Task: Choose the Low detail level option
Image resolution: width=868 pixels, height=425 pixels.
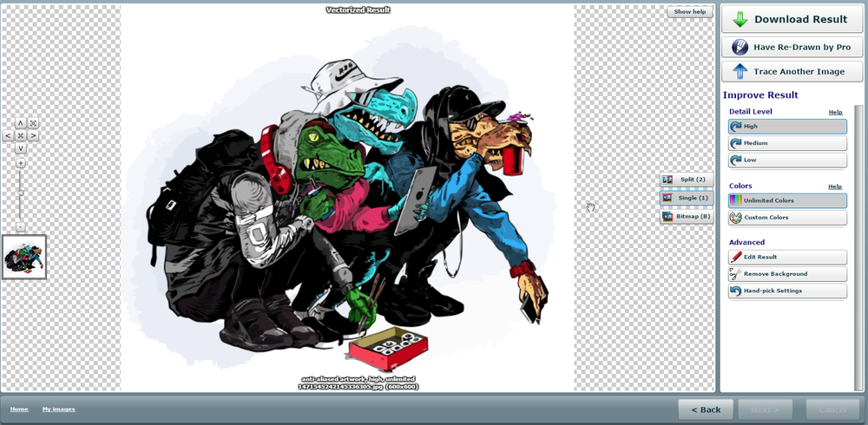Action: [x=787, y=160]
